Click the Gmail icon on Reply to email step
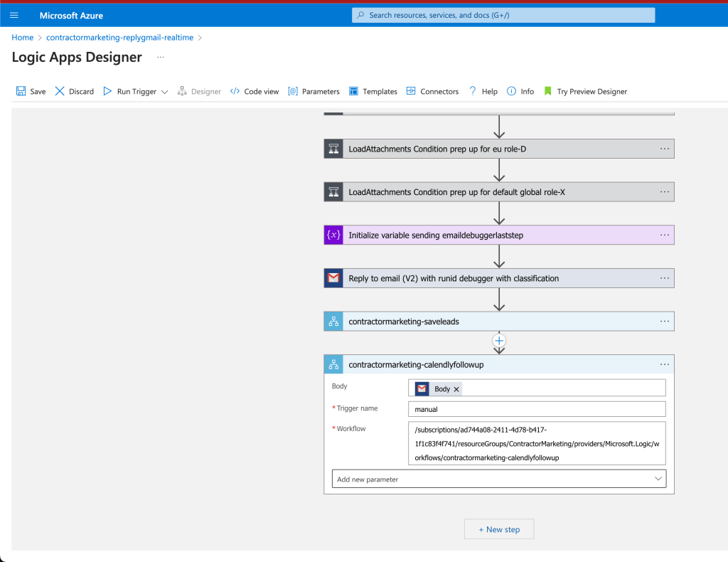 [x=333, y=278]
